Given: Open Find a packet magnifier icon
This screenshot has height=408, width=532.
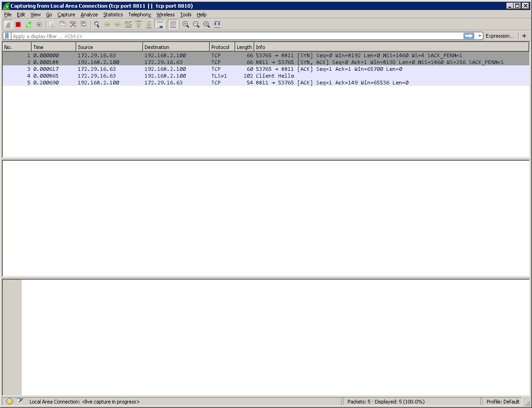Looking at the screenshot, I should pyautogui.click(x=97, y=25).
